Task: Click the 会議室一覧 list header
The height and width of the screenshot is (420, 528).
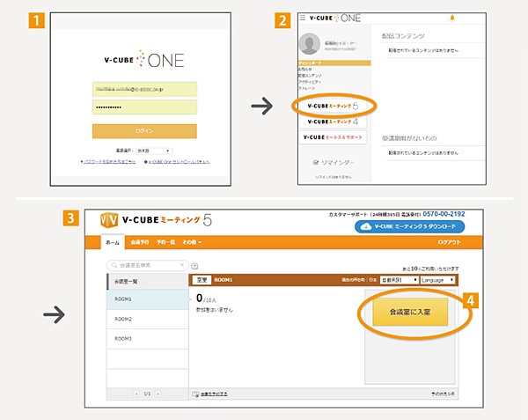Action: point(148,282)
